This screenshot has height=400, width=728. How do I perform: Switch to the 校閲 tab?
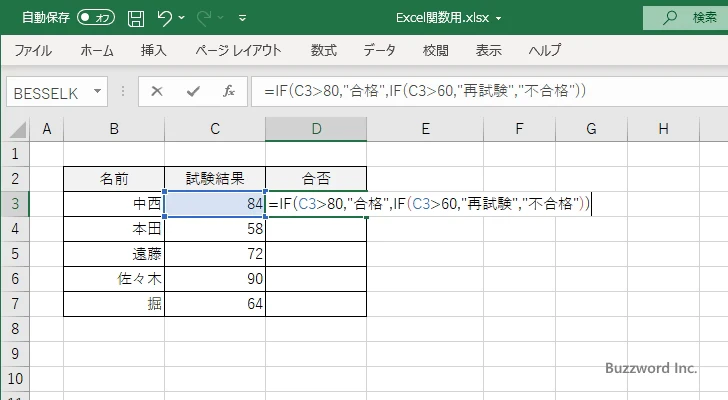436,50
